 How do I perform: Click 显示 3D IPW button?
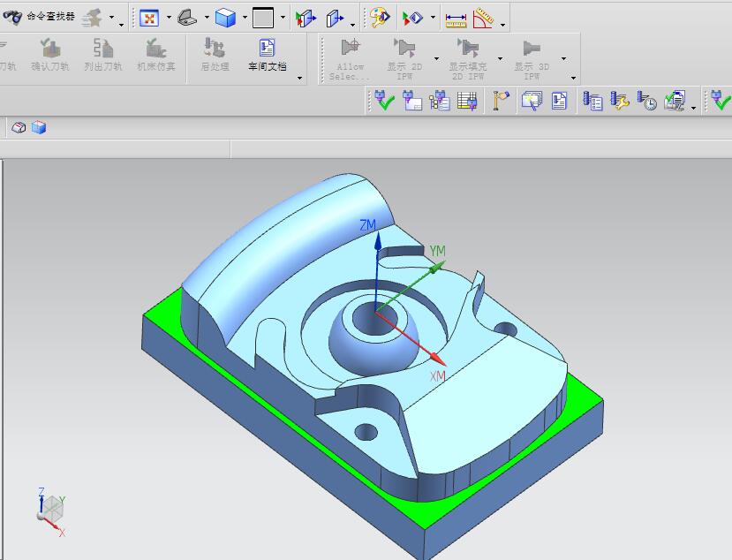532,59
